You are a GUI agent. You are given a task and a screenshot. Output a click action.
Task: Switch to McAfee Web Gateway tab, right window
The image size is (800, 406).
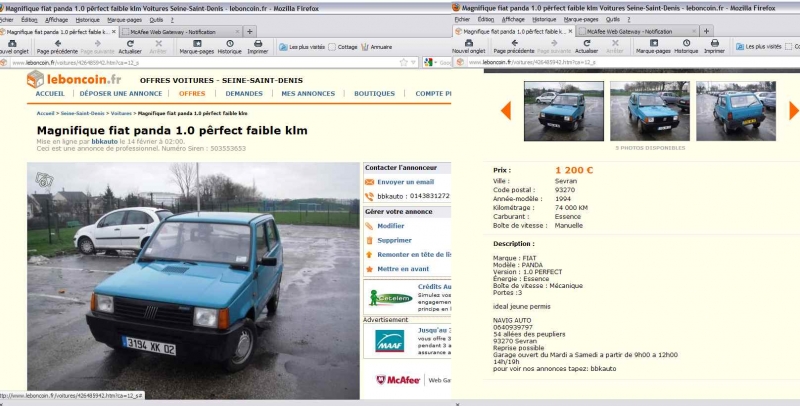coord(638,31)
